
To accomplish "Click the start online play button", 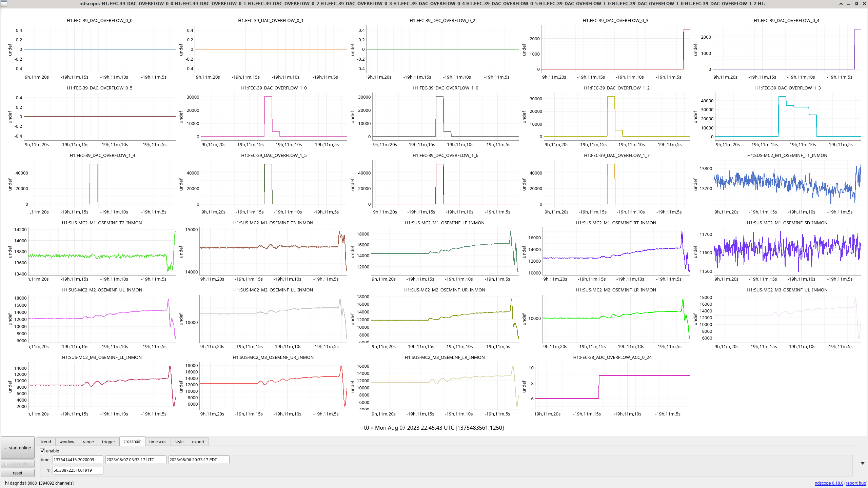I will pyautogui.click(x=18, y=448).
